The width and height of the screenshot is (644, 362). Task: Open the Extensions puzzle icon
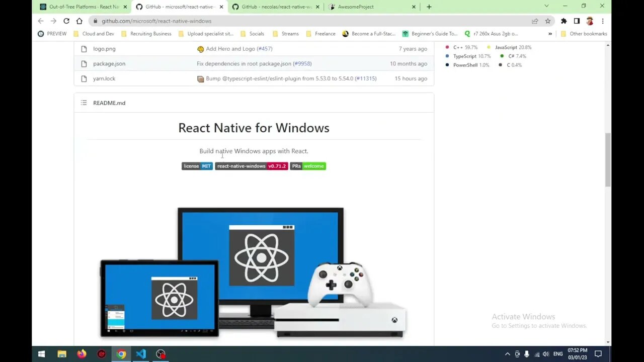[x=564, y=21]
